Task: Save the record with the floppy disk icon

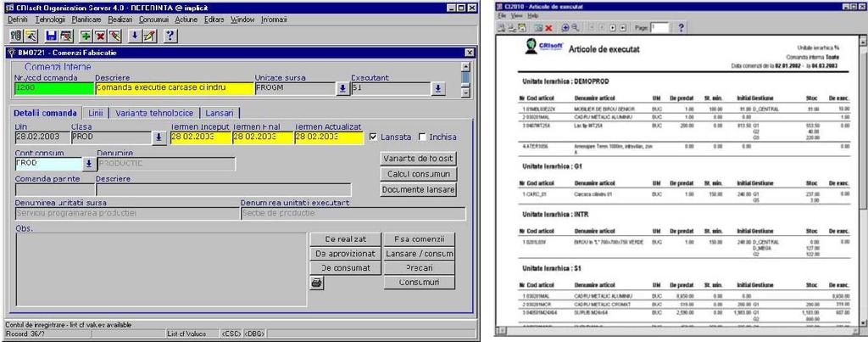Action: (52, 36)
